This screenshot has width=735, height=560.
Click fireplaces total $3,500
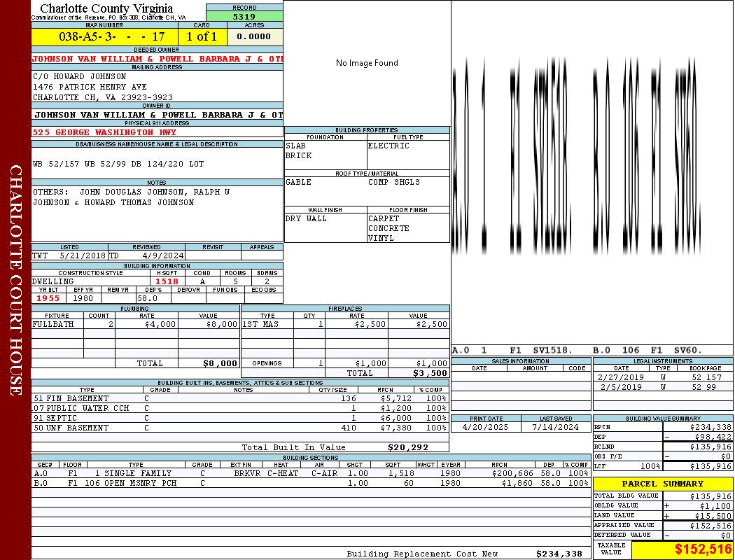[430, 374]
